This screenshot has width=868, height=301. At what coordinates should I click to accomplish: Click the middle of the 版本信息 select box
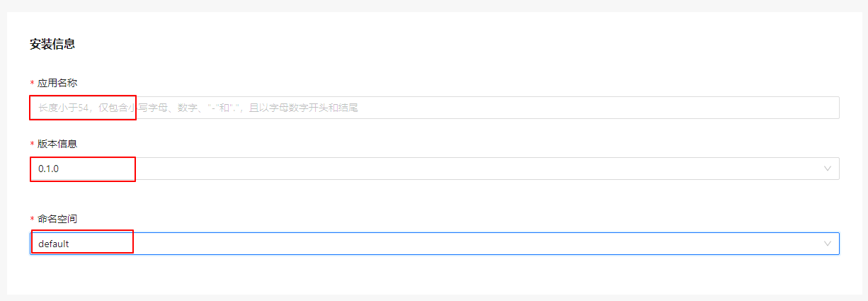pyautogui.click(x=434, y=169)
